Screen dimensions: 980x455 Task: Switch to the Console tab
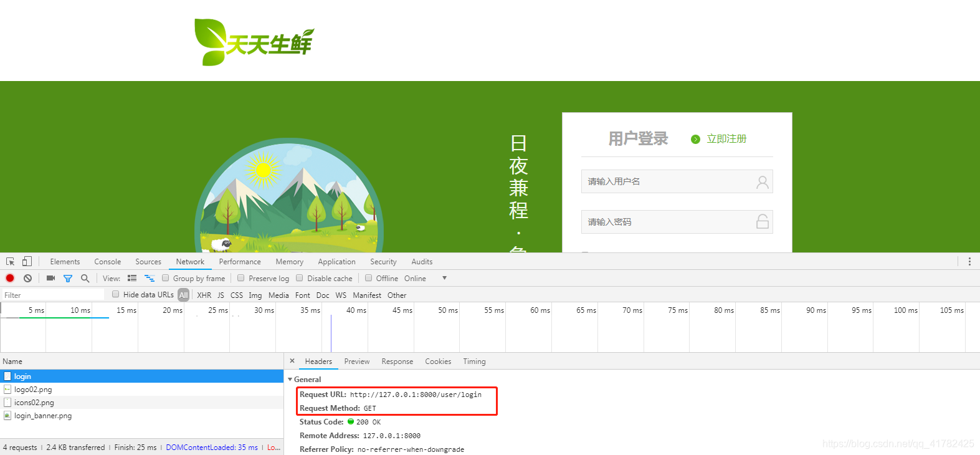coord(108,262)
